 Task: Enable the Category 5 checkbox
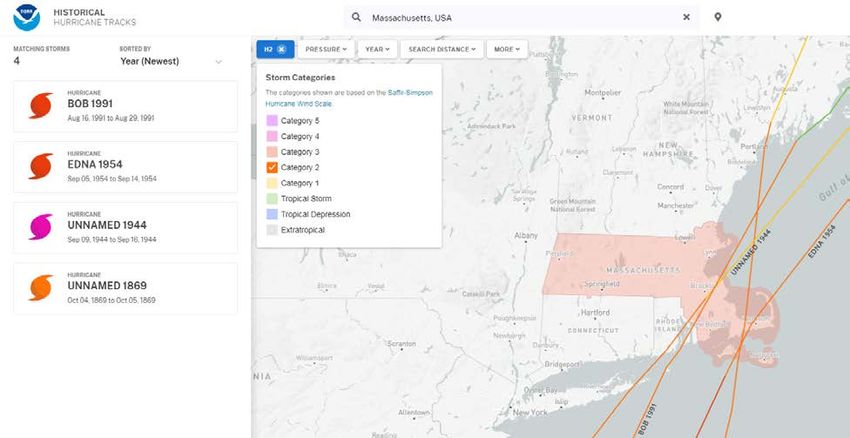point(272,120)
